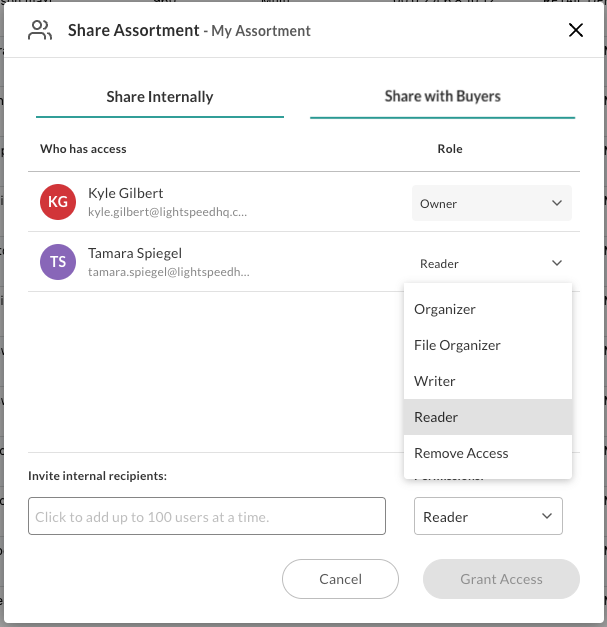Click the invite internal recipients field

pyautogui.click(x=207, y=516)
